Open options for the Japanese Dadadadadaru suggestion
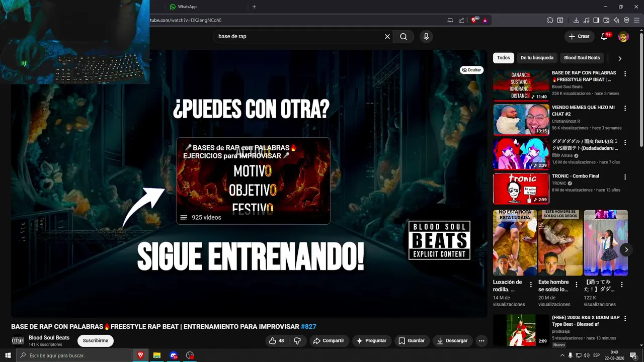Image resolution: width=644 pixels, height=362 pixels. 625,143
